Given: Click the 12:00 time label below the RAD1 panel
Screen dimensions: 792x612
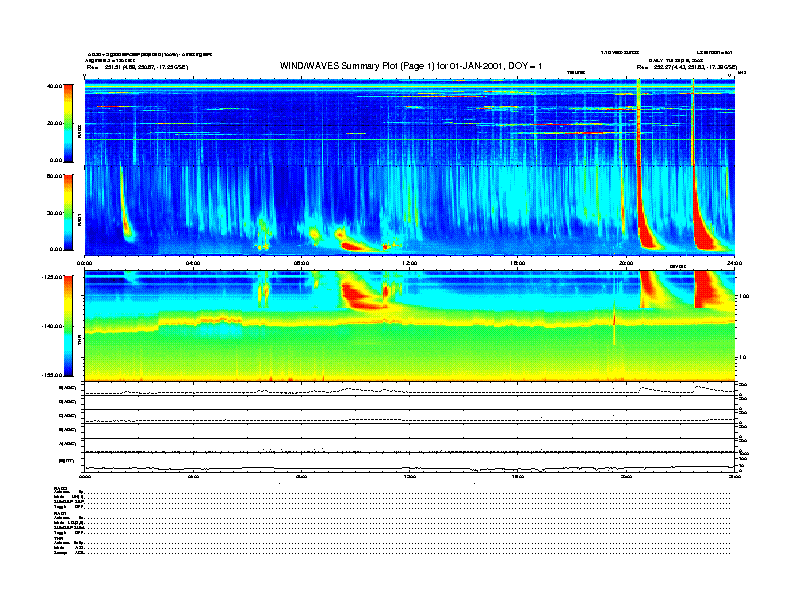Looking at the screenshot, I should coord(410,263).
